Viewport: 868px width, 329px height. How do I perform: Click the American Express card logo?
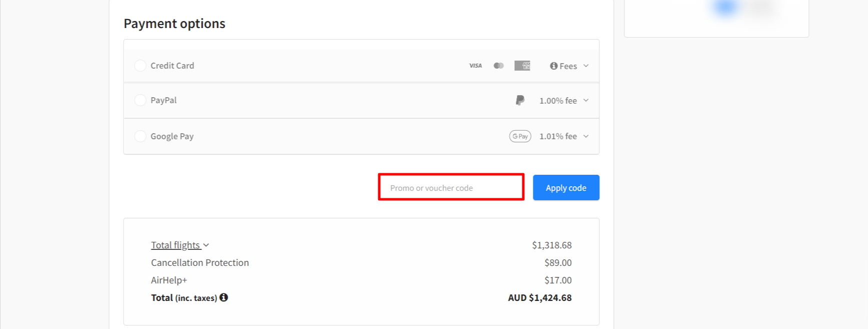pos(522,66)
